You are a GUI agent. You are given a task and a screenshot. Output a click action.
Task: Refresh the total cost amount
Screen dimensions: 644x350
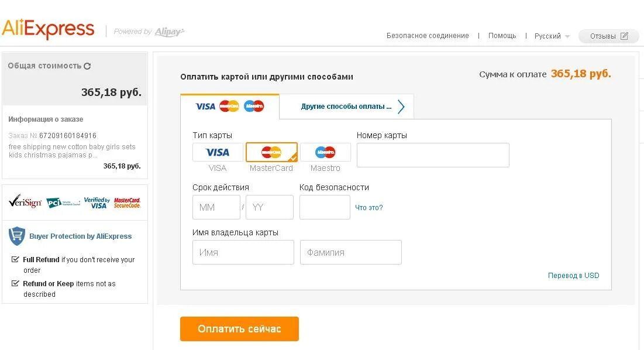tap(87, 66)
